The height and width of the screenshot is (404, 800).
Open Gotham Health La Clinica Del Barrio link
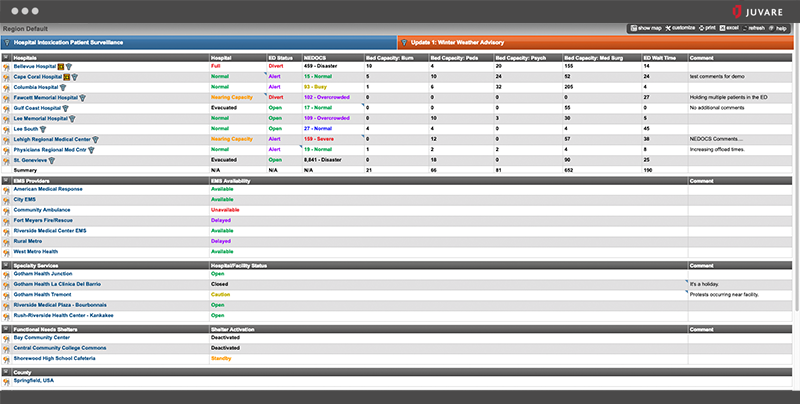tap(57, 284)
